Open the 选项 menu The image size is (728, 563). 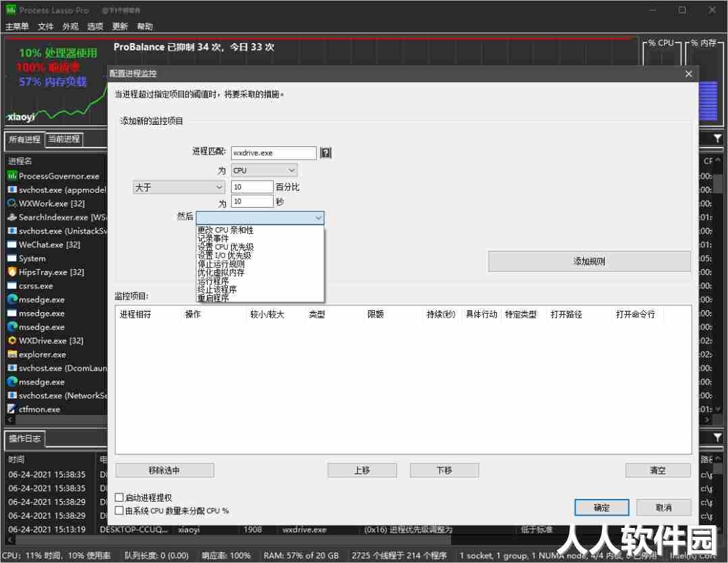tap(95, 26)
